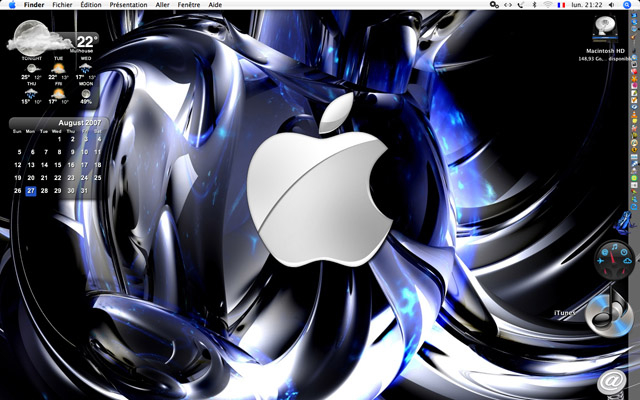Click the Macintosh HD label text
Screen dimensions: 640x400
pyautogui.click(x=605, y=51)
